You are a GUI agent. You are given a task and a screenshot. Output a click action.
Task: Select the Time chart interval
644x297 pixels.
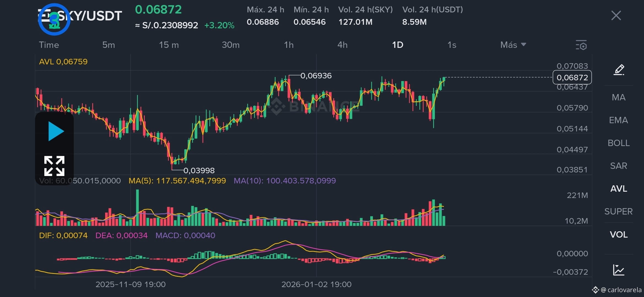pyautogui.click(x=49, y=45)
